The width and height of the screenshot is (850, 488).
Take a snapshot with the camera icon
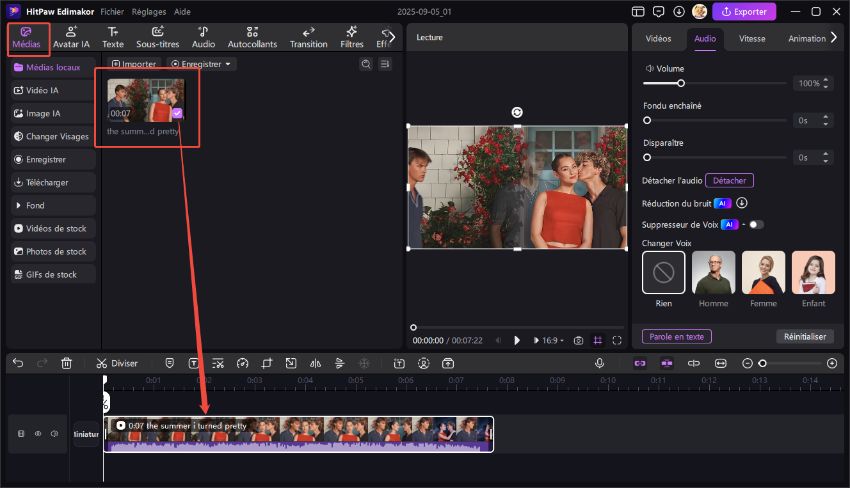tap(579, 340)
